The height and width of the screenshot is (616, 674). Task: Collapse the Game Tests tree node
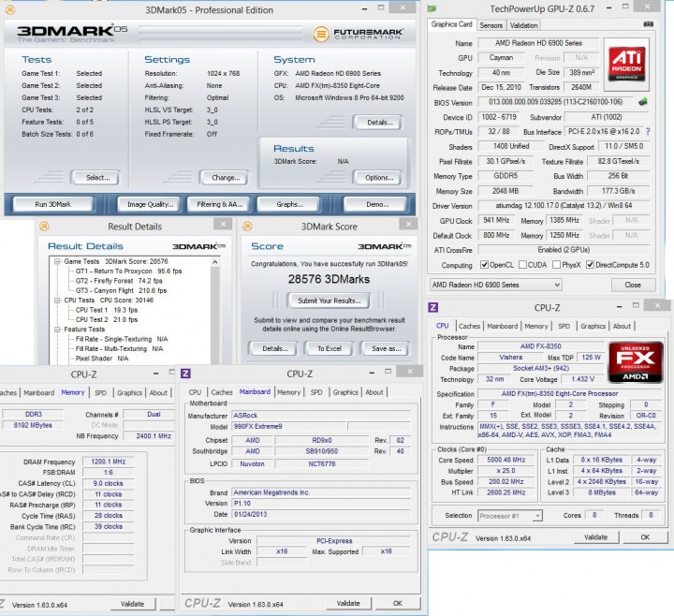(x=57, y=261)
